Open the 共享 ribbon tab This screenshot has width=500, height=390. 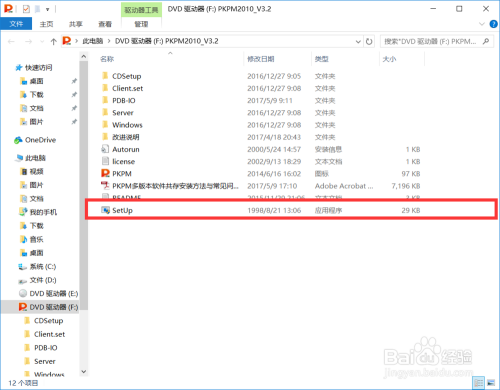pos(76,24)
